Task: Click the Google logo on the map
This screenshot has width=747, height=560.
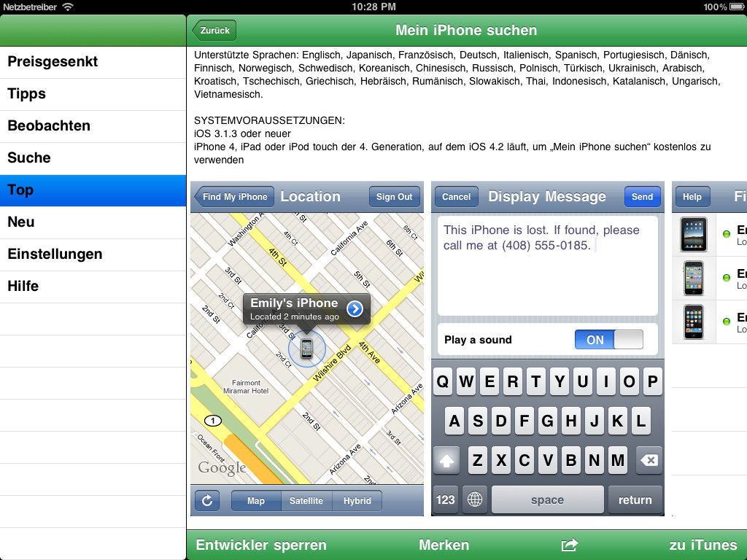Action: (x=222, y=468)
